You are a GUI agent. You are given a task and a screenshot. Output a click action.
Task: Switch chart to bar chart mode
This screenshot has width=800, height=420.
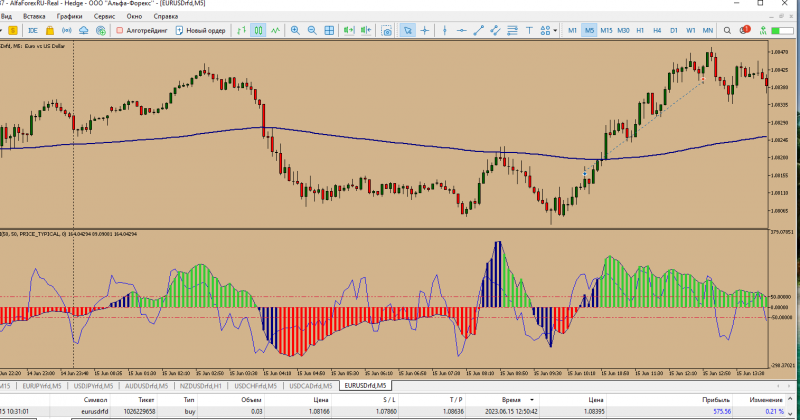(x=241, y=31)
